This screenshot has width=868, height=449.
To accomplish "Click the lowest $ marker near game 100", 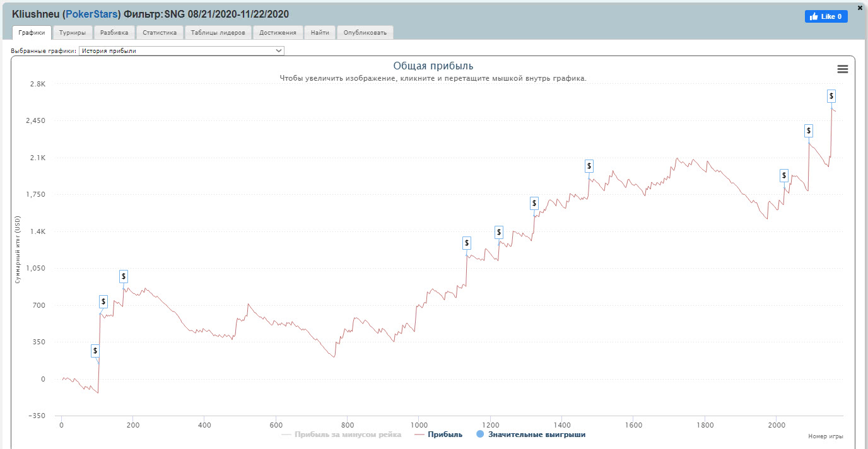I will (95, 351).
